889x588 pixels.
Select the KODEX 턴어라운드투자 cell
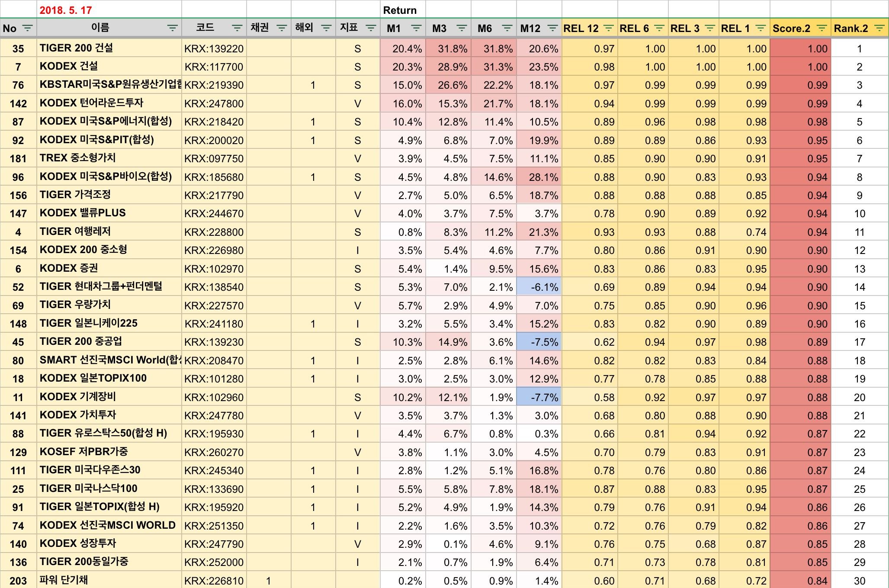pyautogui.click(x=109, y=103)
